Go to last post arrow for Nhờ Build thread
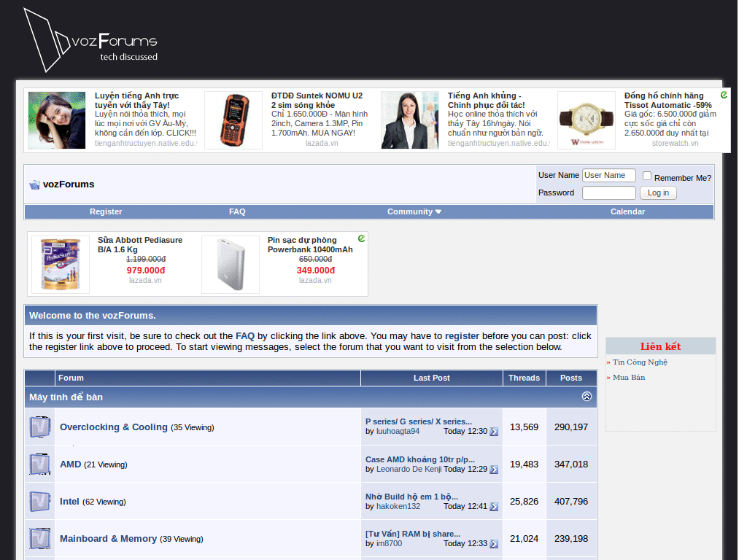 [494, 507]
